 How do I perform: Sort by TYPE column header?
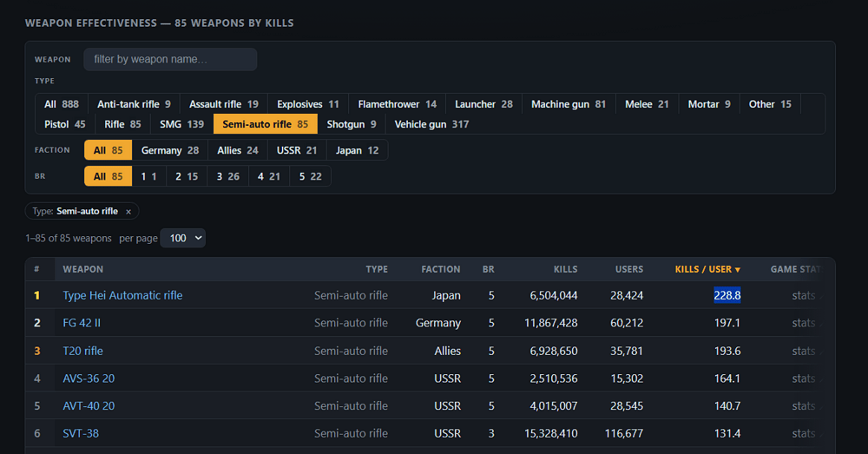pos(377,269)
